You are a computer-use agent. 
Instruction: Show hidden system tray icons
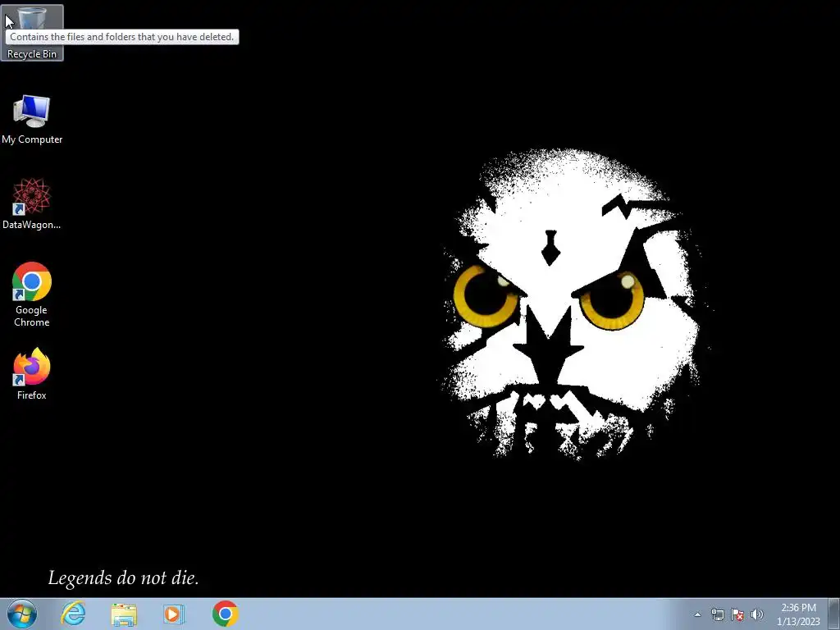(x=697, y=614)
